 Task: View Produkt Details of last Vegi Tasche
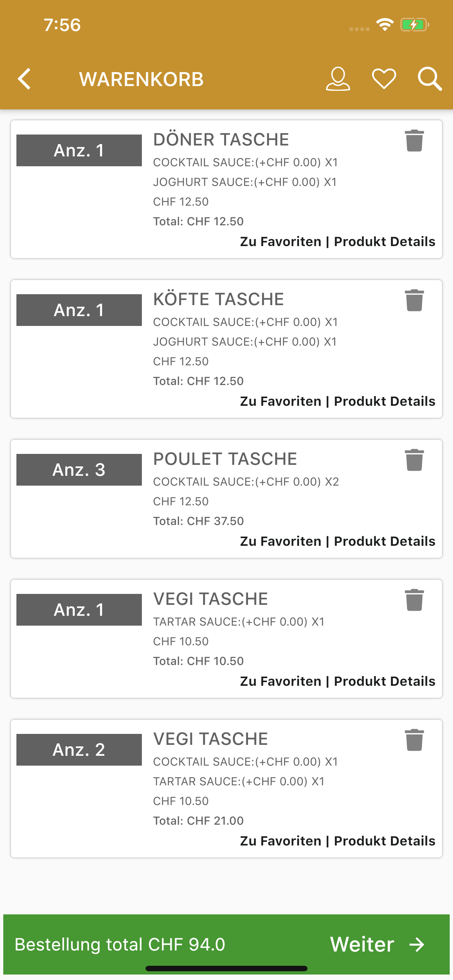point(384,841)
